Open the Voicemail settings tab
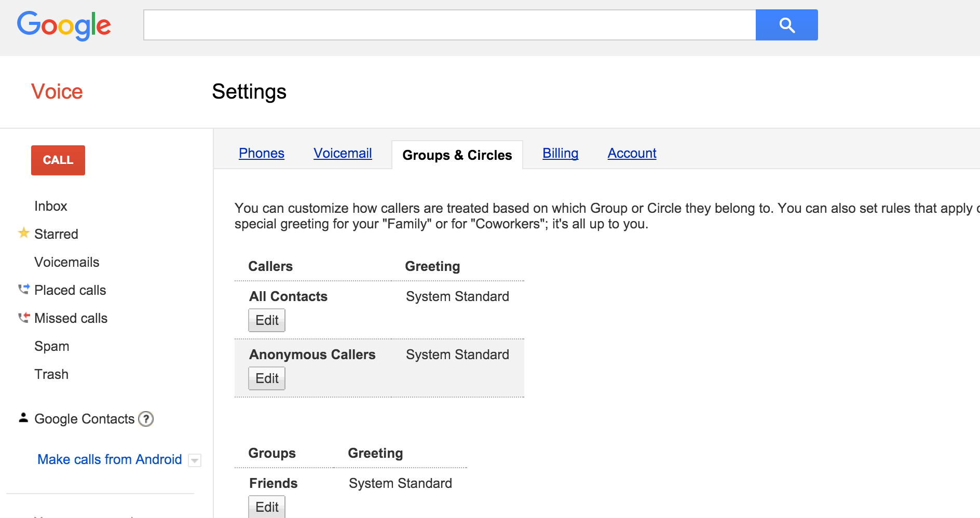 [x=343, y=153]
